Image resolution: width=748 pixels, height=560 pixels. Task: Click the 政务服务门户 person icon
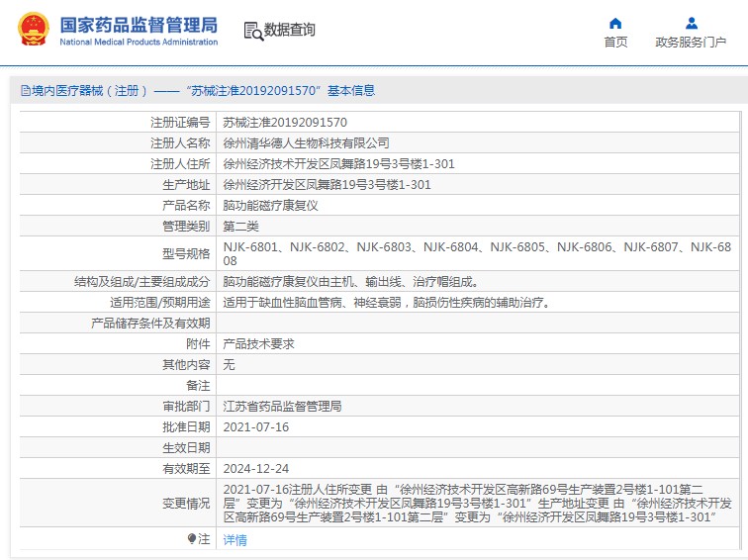tap(691, 23)
